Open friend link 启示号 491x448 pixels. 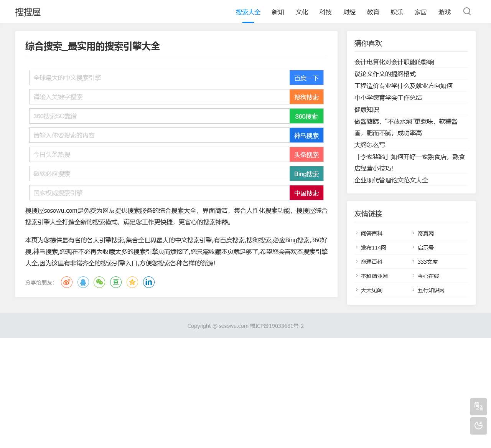(x=426, y=248)
